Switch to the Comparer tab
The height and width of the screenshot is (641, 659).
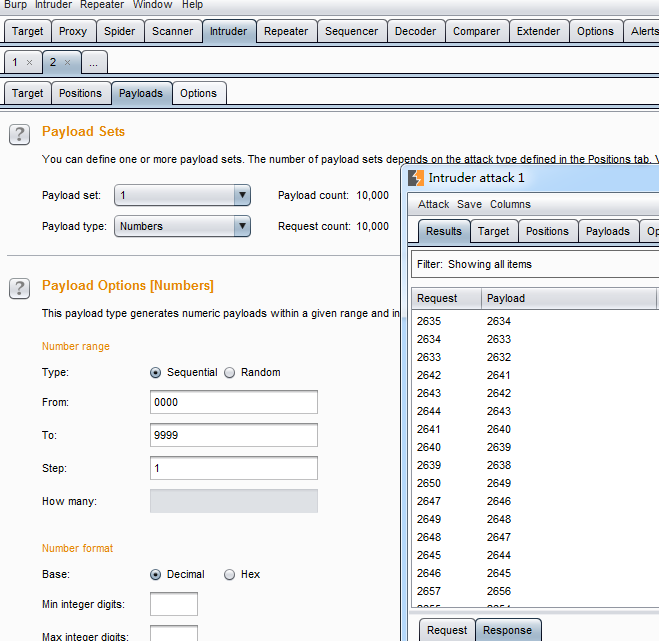477,32
